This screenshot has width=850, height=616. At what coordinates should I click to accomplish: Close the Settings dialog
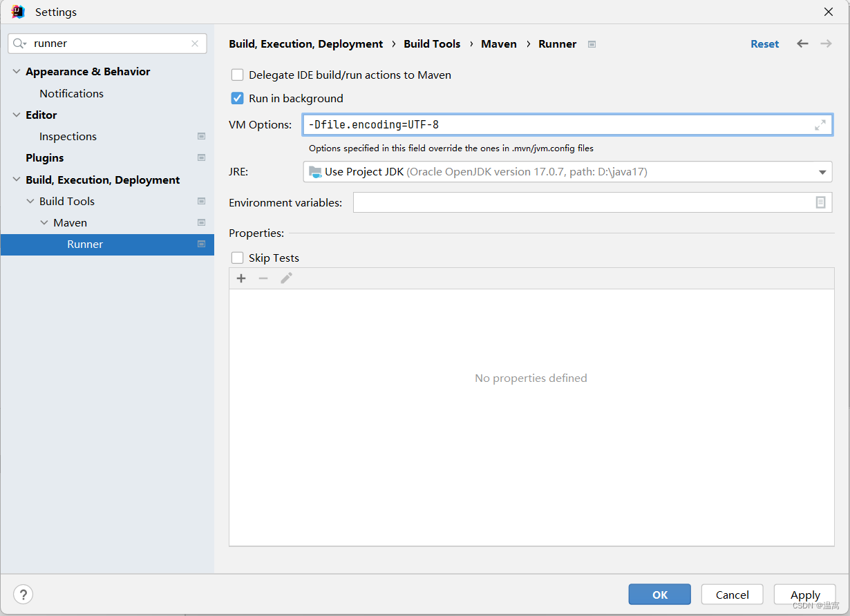tap(829, 12)
